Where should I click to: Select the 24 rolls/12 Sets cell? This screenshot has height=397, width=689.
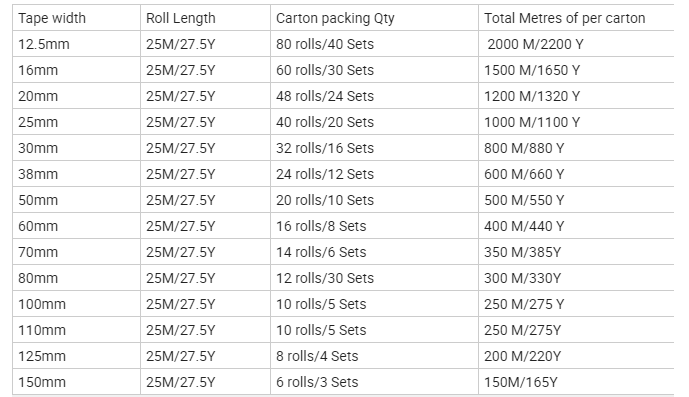click(x=374, y=174)
